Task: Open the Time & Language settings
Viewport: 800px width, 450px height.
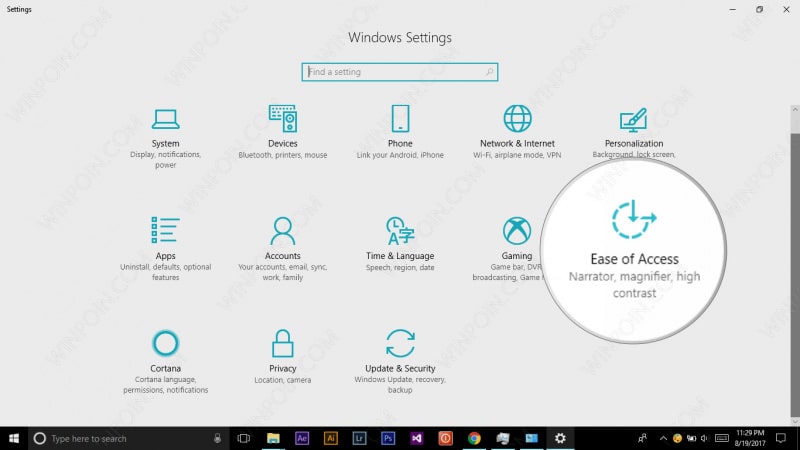Action: [400, 245]
